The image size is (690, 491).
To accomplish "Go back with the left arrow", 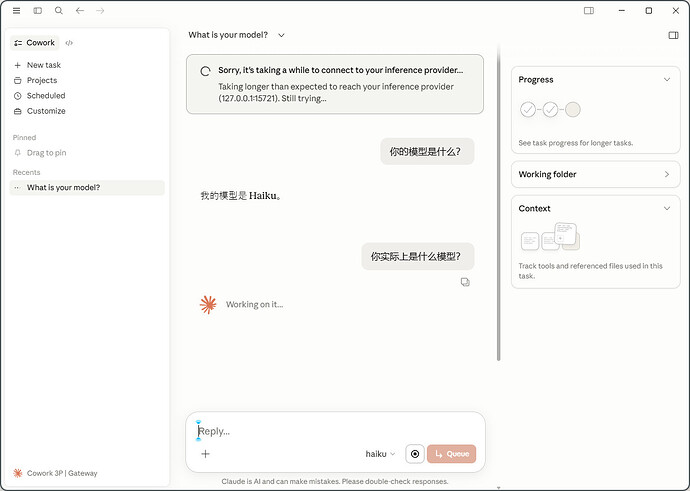I will 80,11.
